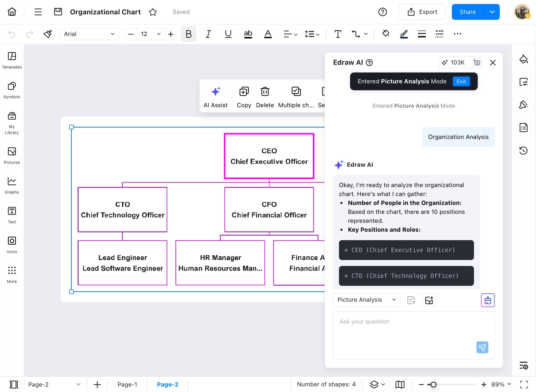
Task: Open the hamburger menu
Action: (x=38, y=12)
